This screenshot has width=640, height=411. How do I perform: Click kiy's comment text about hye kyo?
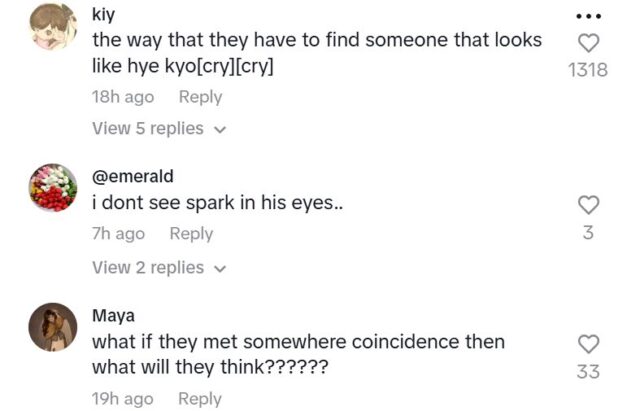316,54
